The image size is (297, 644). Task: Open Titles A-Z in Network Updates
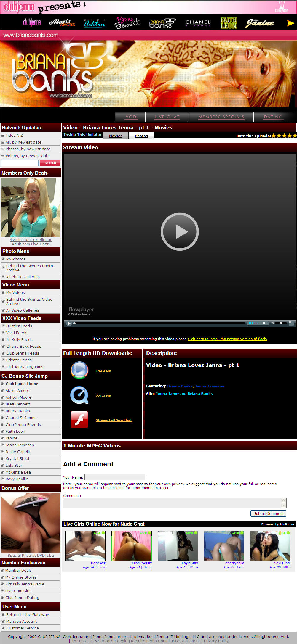[x=14, y=135]
